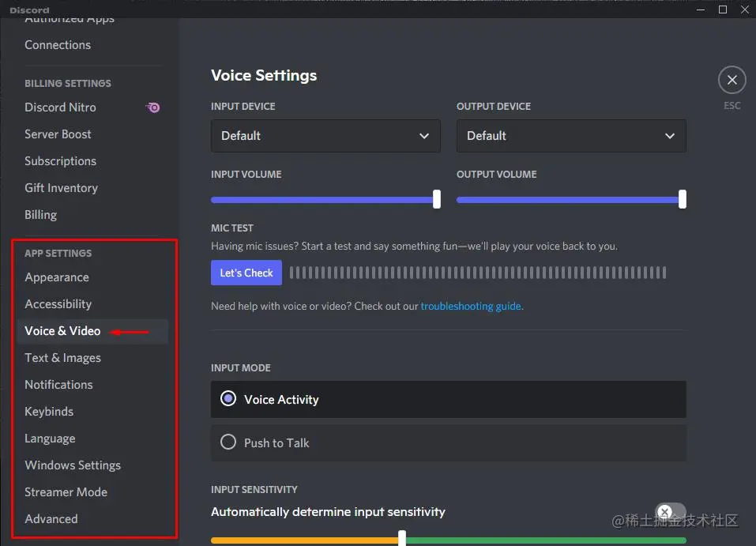The image size is (756, 546).
Task: Open Connections settings
Action: tap(58, 45)
